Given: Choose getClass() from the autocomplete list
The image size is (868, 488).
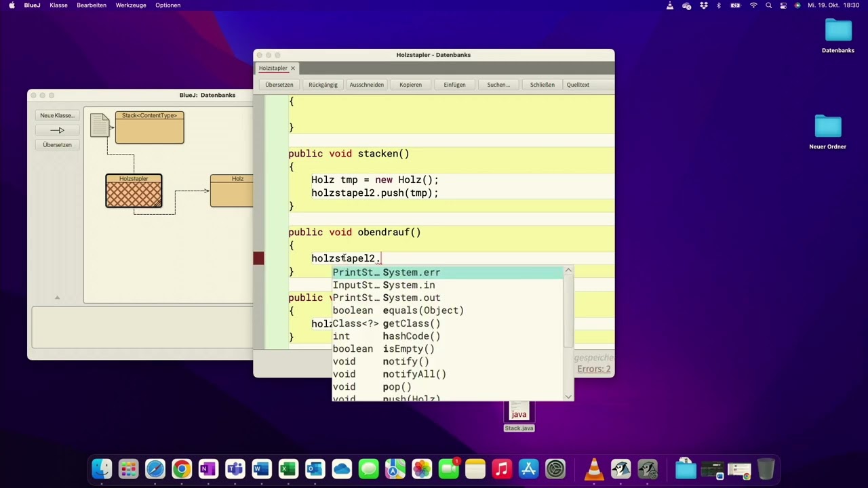Looking at the screenshot, I should tap(448, 323).
